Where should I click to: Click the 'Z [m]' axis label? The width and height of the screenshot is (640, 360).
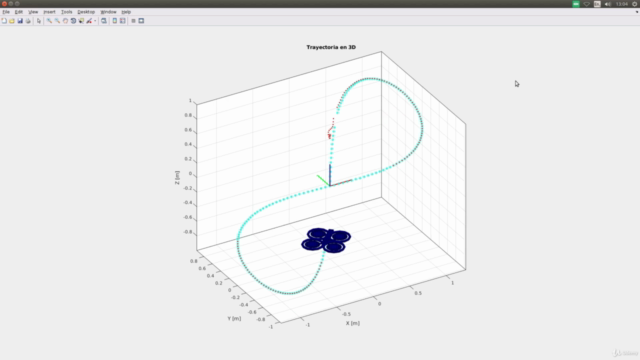(x=177, y=178)
